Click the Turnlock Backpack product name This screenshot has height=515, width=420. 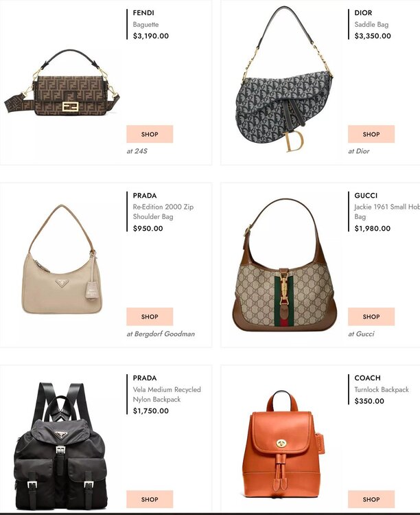coord(382,389)
